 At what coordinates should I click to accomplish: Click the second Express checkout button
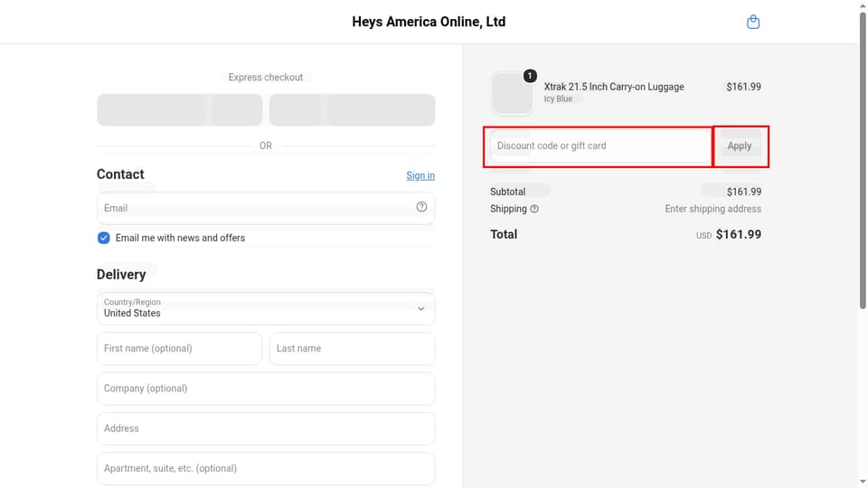[352, 109]
